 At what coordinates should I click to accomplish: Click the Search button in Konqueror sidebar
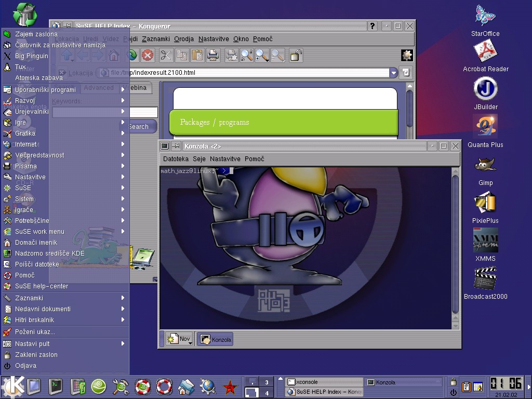click(x=138, y=126)
